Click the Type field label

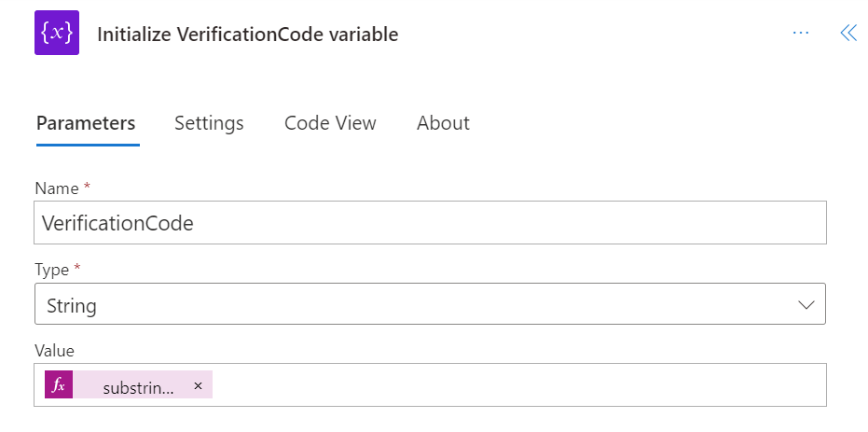[x=51, y=270]
